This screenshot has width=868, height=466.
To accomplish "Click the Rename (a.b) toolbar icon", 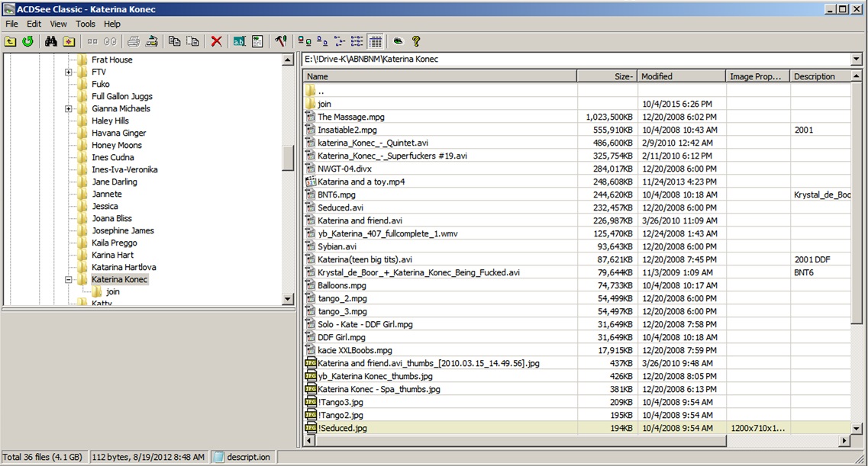I will click(239, 41).
